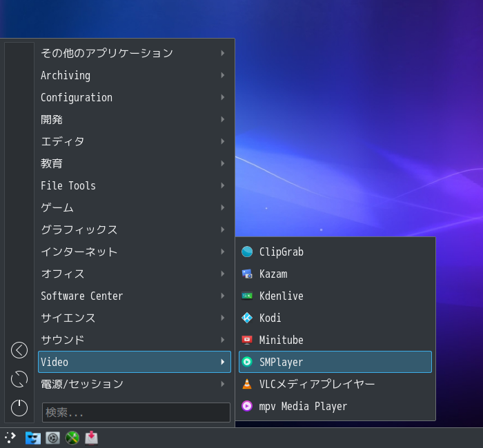Viewport: 483px width, 448px height.
Task: Start Minitube from the submenu
Action: coord(335,340)
